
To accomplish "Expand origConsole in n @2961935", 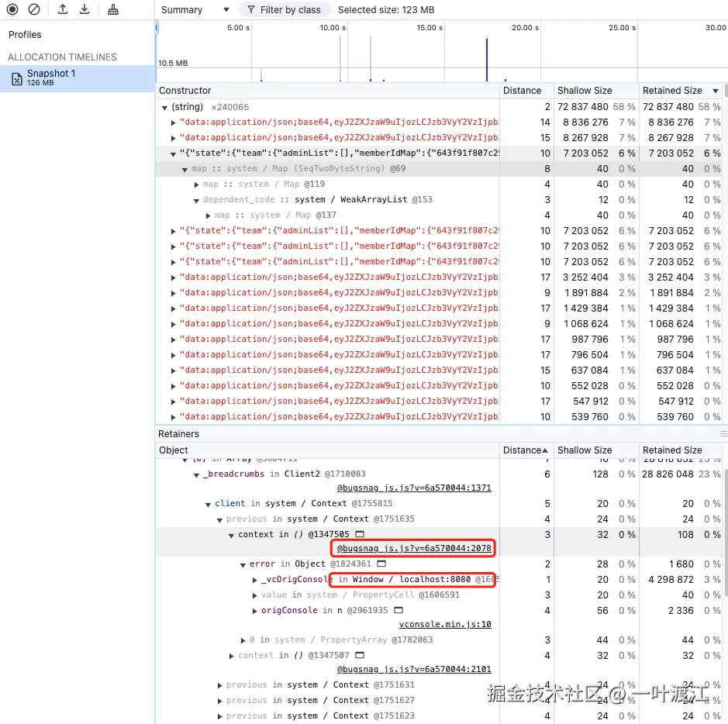I will (x=254, y=611).
